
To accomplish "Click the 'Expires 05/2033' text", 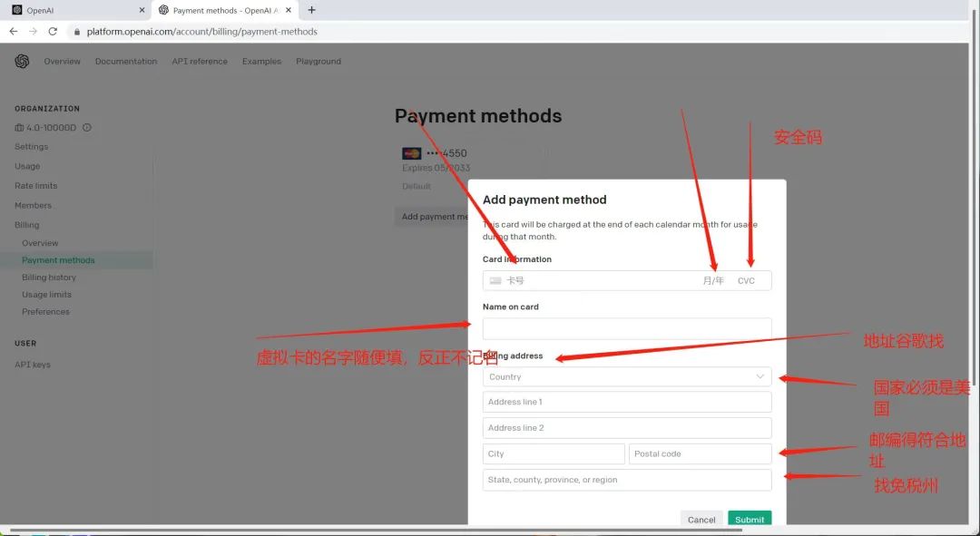I will click(x=436, y=168).
